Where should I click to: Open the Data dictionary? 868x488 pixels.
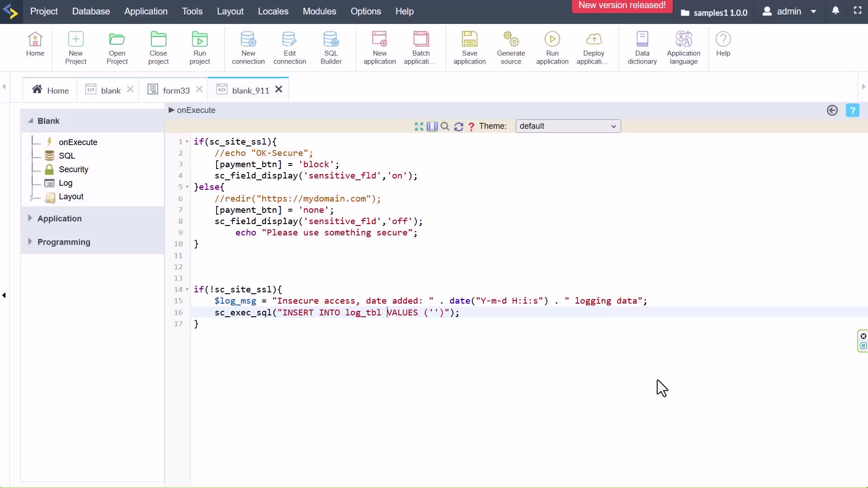coord(642,48)
